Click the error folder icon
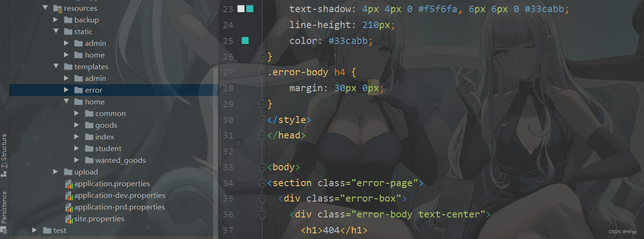The image size is (644, 239). (x=79, y=90)
